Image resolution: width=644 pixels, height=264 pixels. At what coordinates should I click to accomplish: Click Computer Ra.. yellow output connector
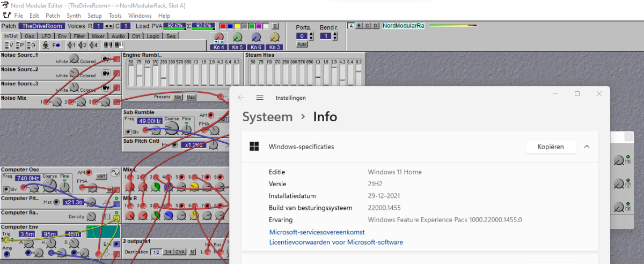116,217
